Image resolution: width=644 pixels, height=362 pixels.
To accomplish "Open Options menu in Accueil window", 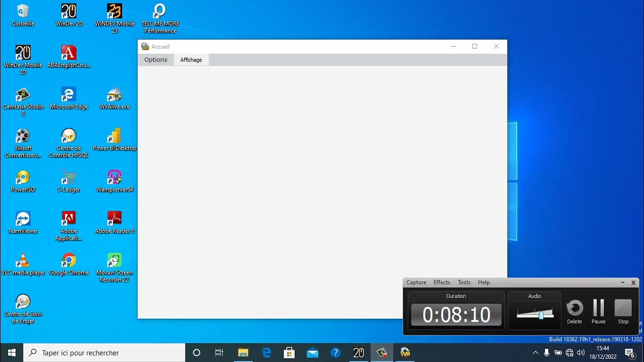I will pos(155,60).
